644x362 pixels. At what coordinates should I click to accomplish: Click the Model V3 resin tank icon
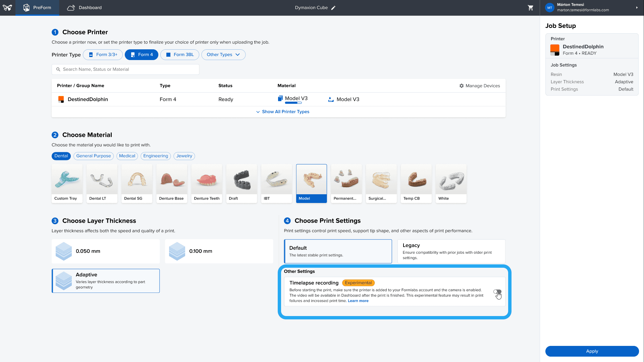[331, 99]
